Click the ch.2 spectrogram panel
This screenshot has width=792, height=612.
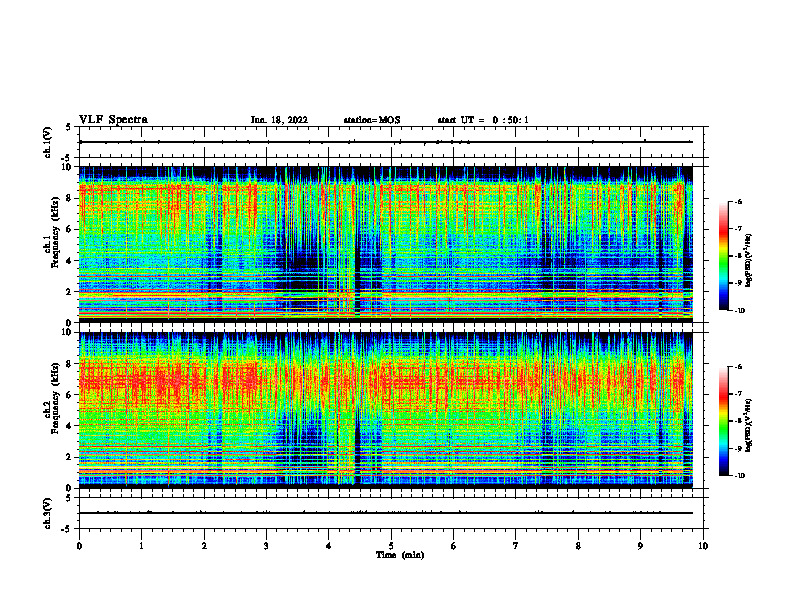pyautogui.click(x=385, y=410)
